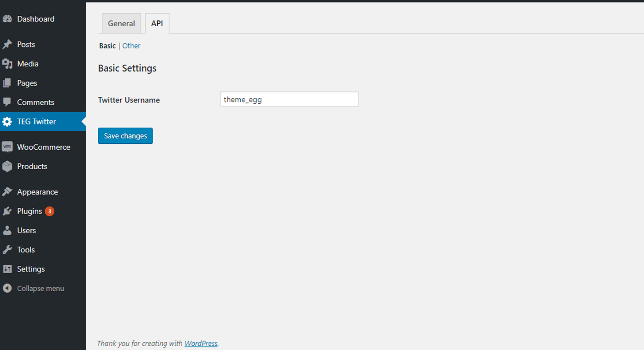The height and width of the screenshot is (350, 644).
Task: Click the TEG Twitter gear icon
Action: [x=7, y=122]
